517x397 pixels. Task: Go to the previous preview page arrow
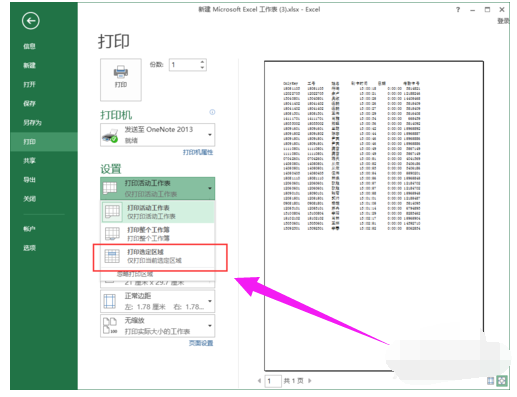(x=259, y=380)
